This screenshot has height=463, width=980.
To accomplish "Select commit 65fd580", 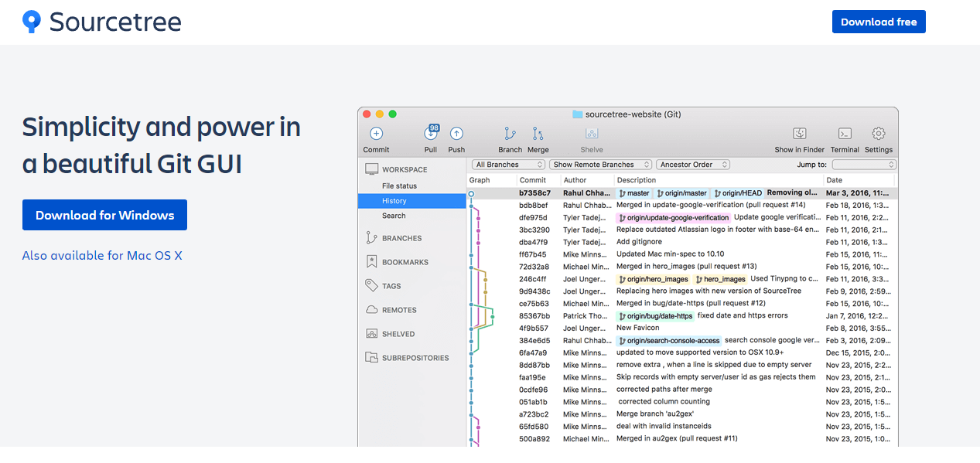I will coord(682,427).
